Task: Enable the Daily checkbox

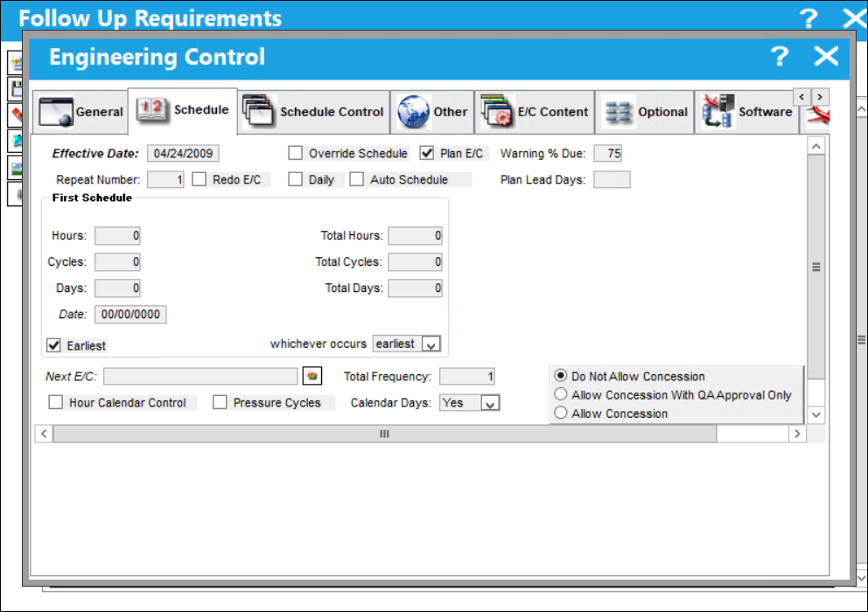Action: (296, 179)
